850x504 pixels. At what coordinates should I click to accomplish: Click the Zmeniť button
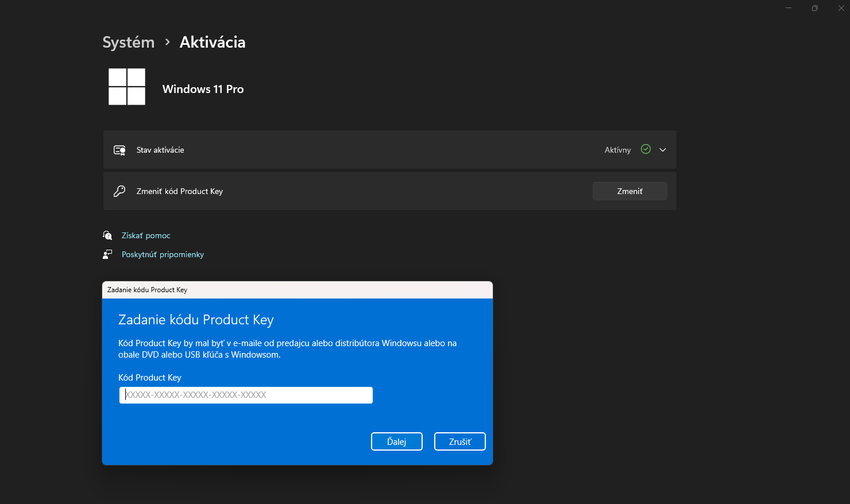pos(630,191)
